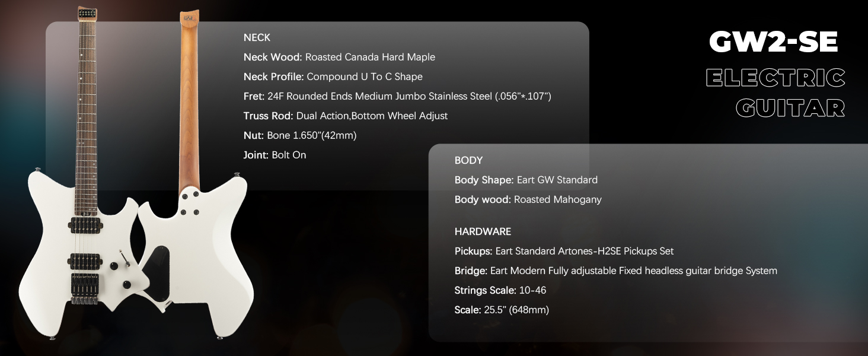
Task: Click the black headless bridge on guitar
Action: tap(84, 288)
